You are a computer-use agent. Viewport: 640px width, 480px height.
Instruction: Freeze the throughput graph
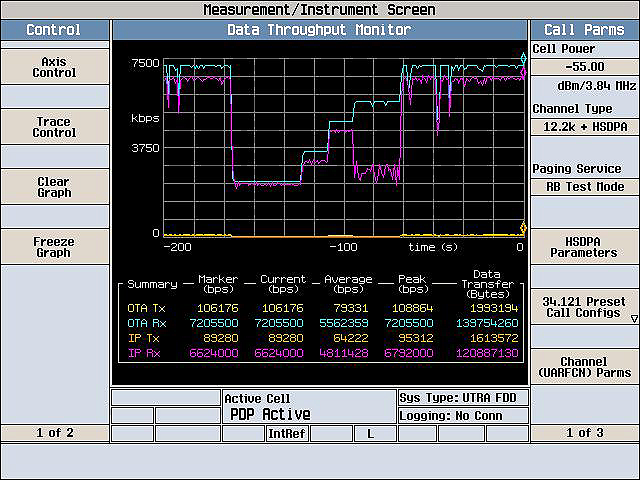pyautogui.click(x=55, y=247)
